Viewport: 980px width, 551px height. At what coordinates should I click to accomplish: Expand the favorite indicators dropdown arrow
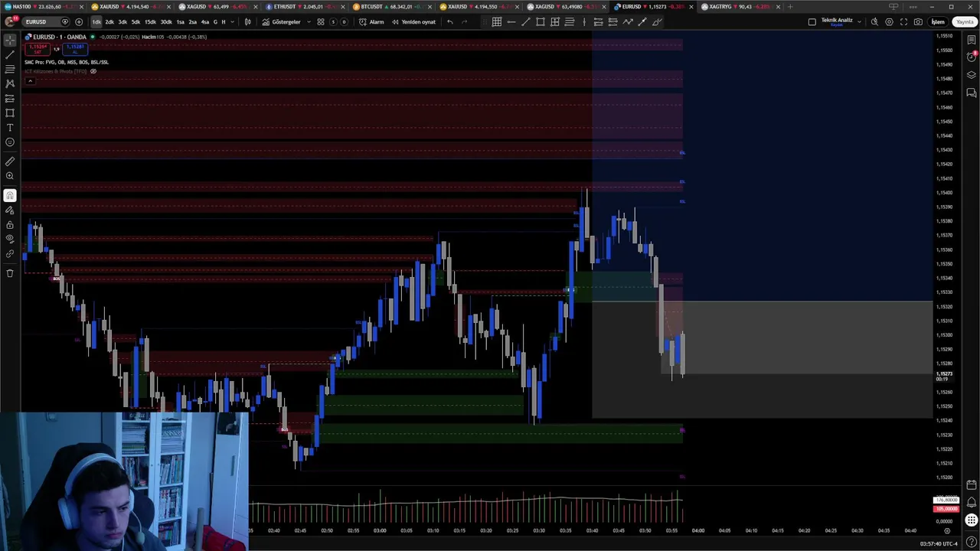click(309, 21)
